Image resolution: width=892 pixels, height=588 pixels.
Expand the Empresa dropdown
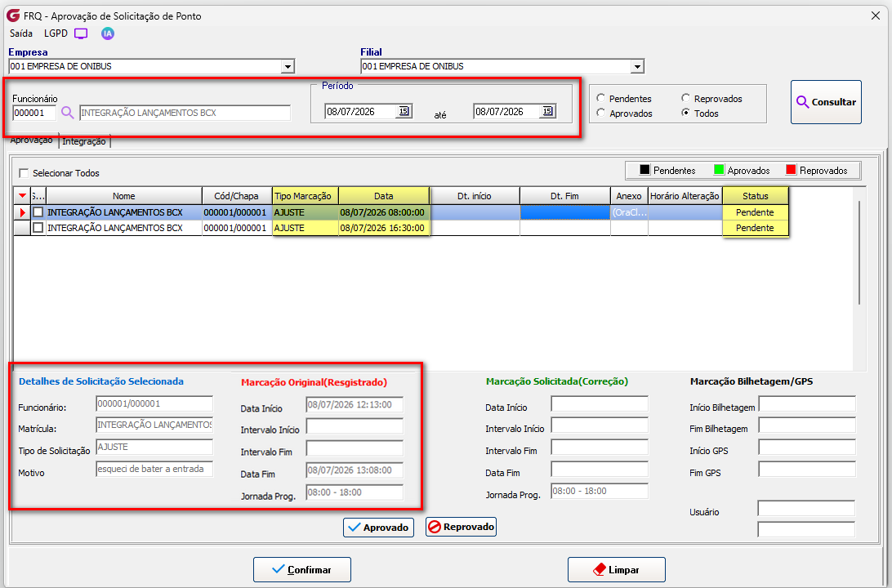[x=288, y=66]
